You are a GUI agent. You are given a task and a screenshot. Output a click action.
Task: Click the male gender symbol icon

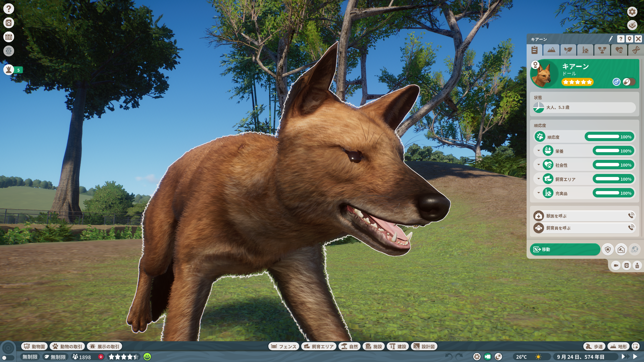(616, 82)
